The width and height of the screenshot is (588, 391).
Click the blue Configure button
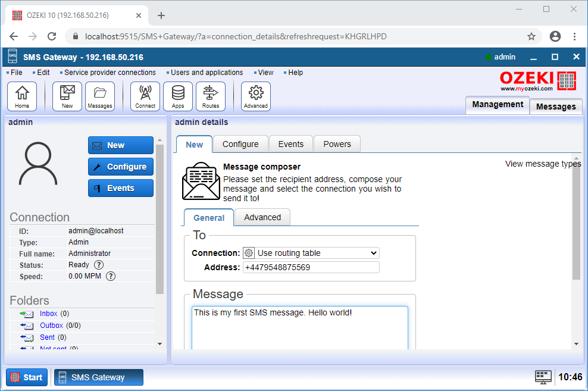[121, 167]
